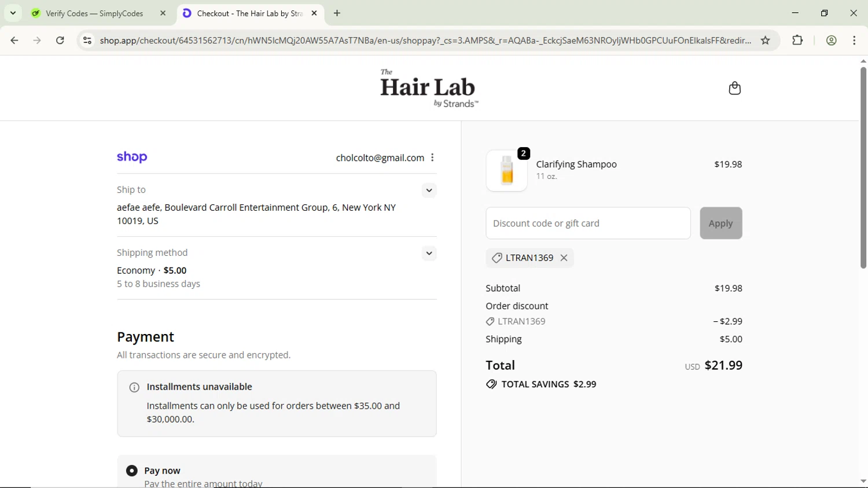Image resolution: width=868 pixels, height=488 pixels.
Task: Expand the Shipping method section
Action: coord(429,254)
